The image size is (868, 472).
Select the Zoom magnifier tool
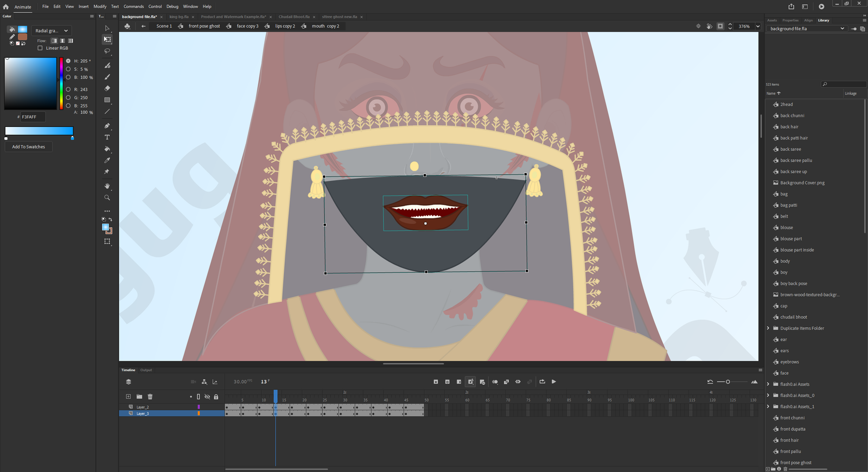point(107,198)
